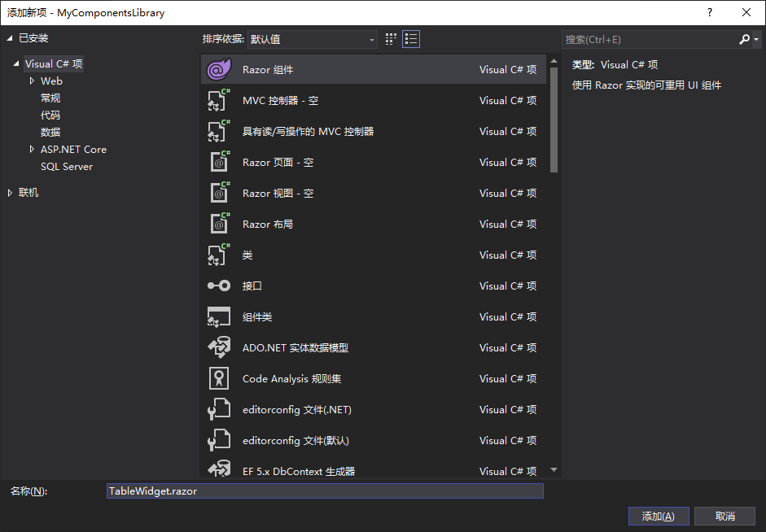The image size is (766, 532).
Task: Expand the 联机 section
Action: point(10,193)
